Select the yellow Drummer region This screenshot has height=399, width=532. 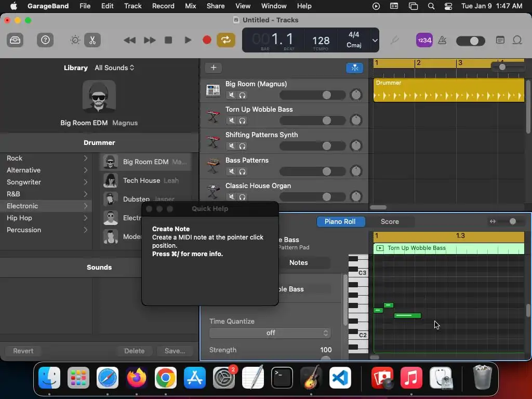tap(448, 90)
